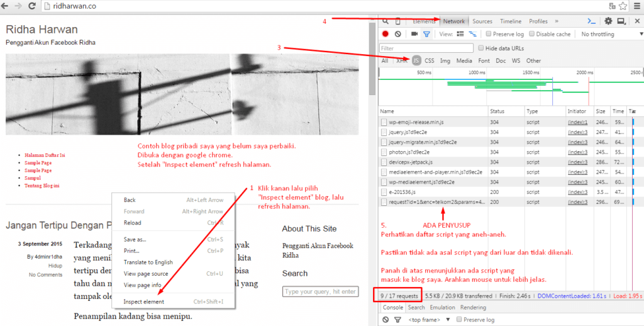Click the browser Back arrow
This screenshot has height=326, width=644.
point(6,6)
